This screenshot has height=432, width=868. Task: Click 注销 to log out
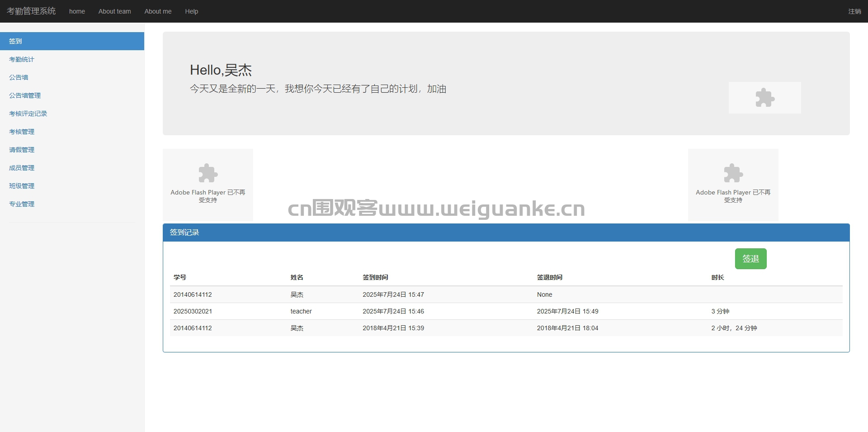pyautogui.click(x=854, y=11)
